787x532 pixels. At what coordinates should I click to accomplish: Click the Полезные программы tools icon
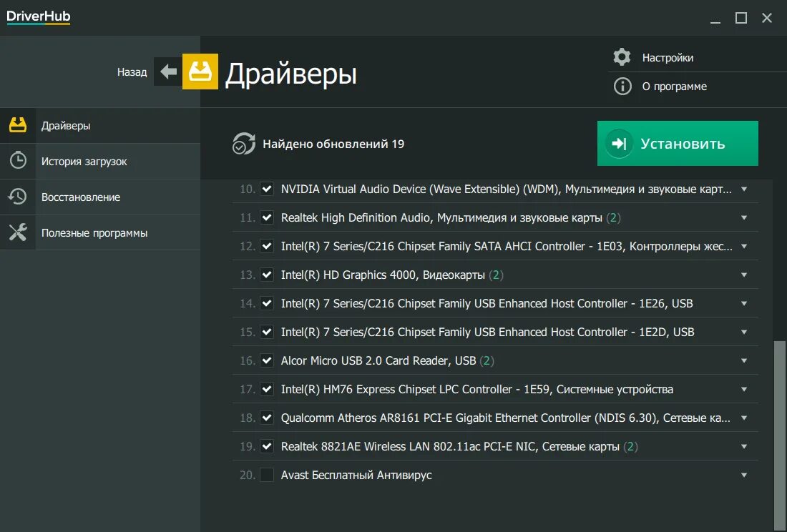pos(18,232)
